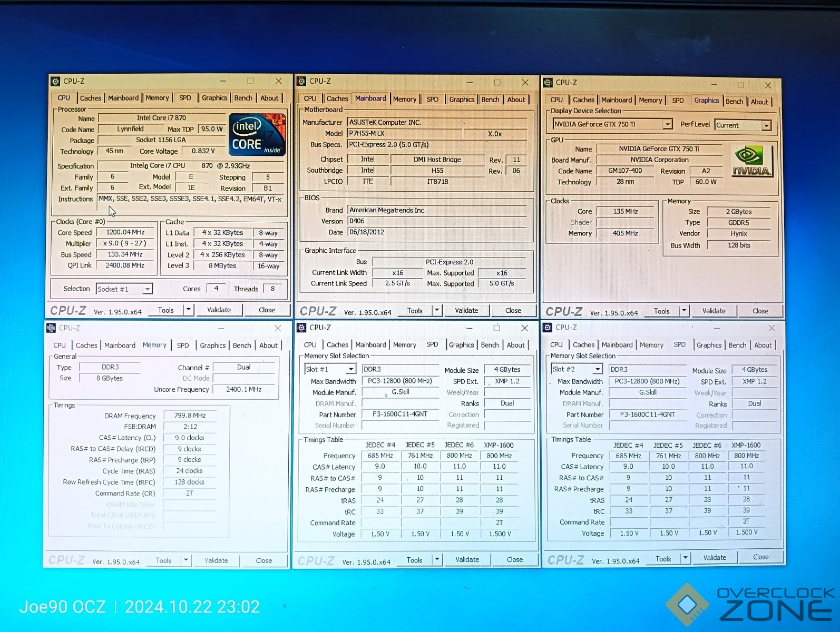Click Close button in Slot #2 SPD window
Screen dimensions: 840x632
click(761, 557)
